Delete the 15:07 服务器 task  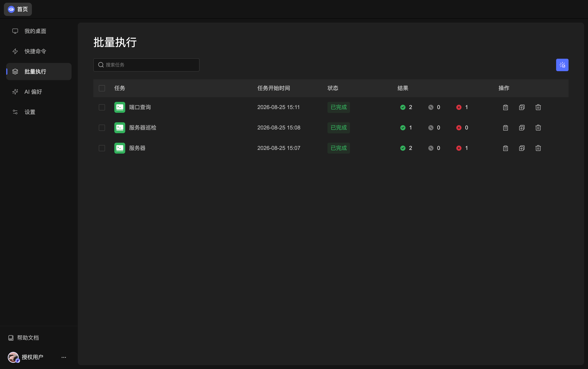pos(538,148)
